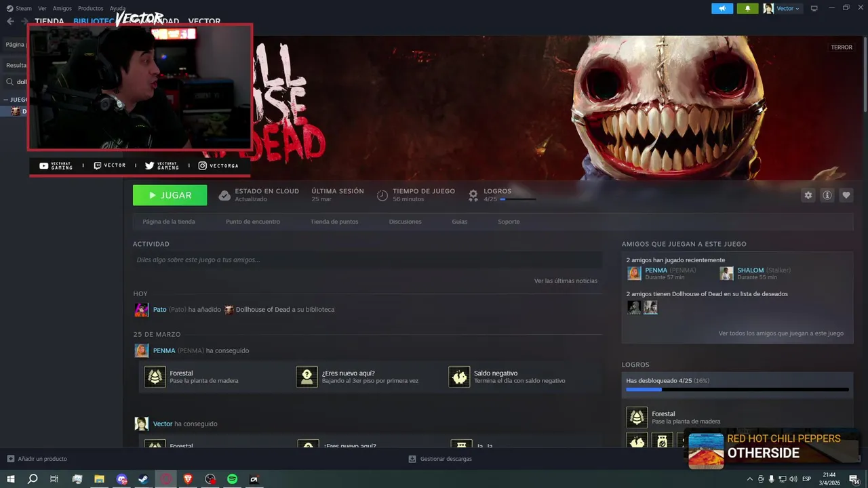The height and width of the screenshot is (488, 868).
Task: Click the Añadir un producto plus icon
Action: pos(10,459)
